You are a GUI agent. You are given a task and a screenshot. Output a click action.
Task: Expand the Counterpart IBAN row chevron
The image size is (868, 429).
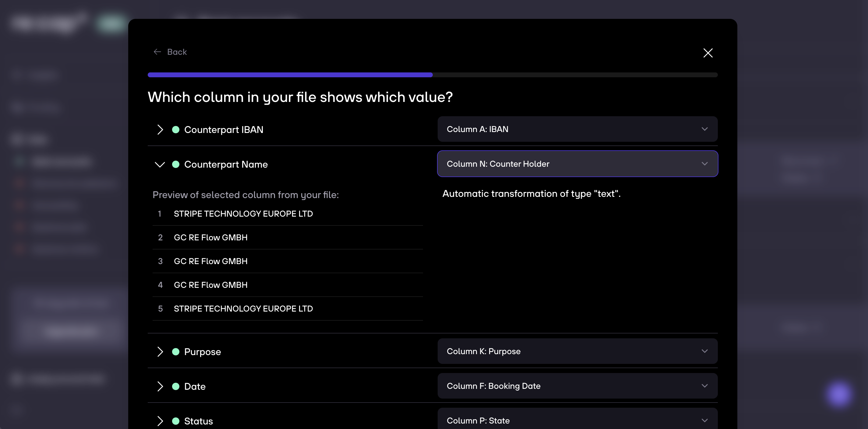[x=160, y=130]
